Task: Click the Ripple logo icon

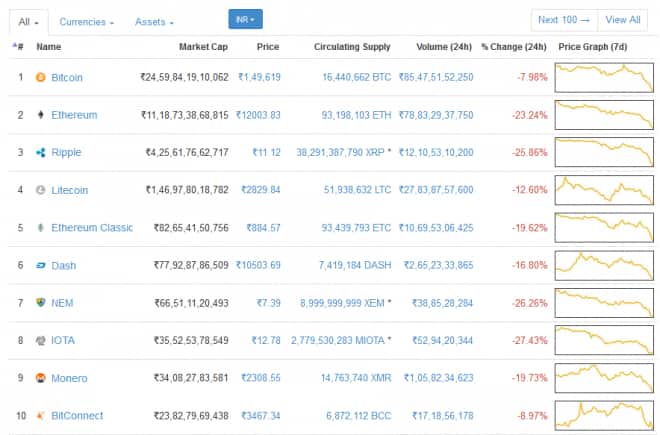Action: pos(41,152)
